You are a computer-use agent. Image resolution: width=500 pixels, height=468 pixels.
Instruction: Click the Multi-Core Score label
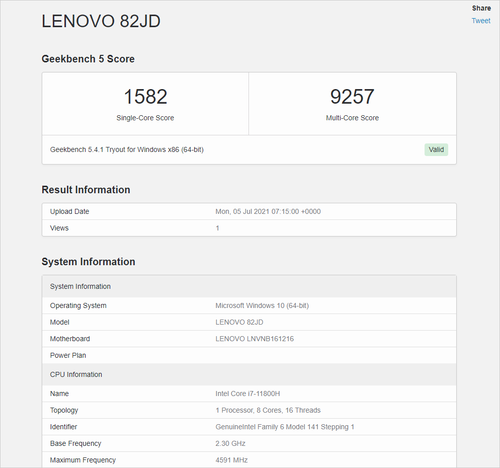[352, 118]
